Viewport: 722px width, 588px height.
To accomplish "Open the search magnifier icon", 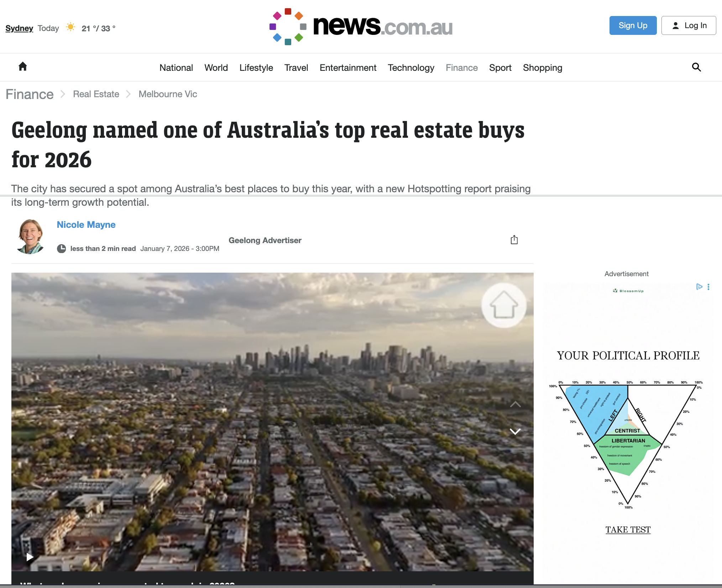I will click(x=696, y=67).
